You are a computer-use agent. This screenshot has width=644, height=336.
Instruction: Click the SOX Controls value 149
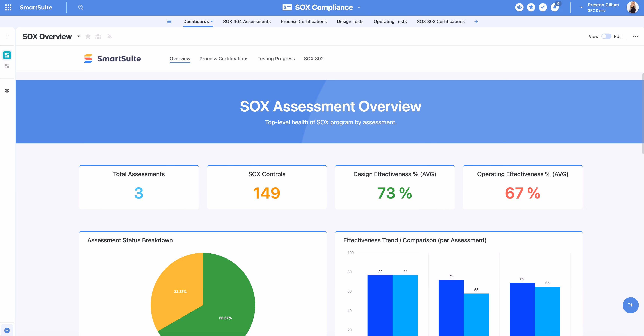[266, 193]
